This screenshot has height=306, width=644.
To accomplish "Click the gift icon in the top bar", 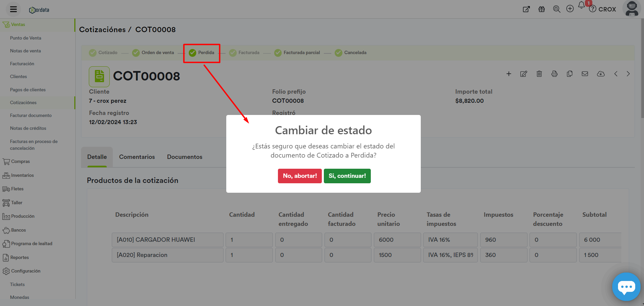I will click(x=541, y=9).
